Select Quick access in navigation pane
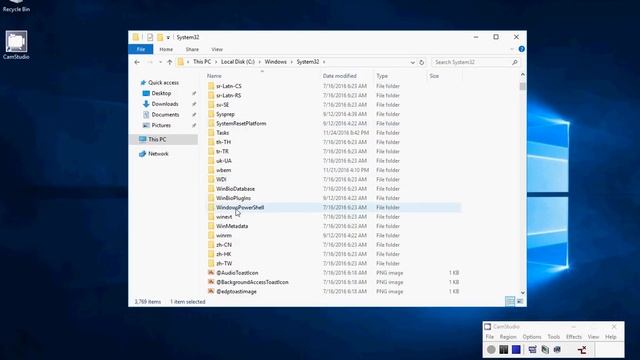This screenshot has width=640, height=360. pos(163,83)
